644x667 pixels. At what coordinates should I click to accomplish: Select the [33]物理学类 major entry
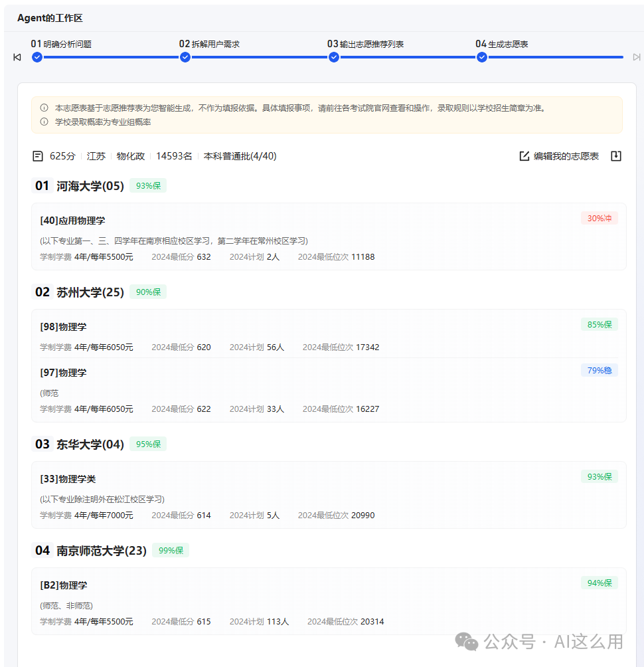point(68,479)
